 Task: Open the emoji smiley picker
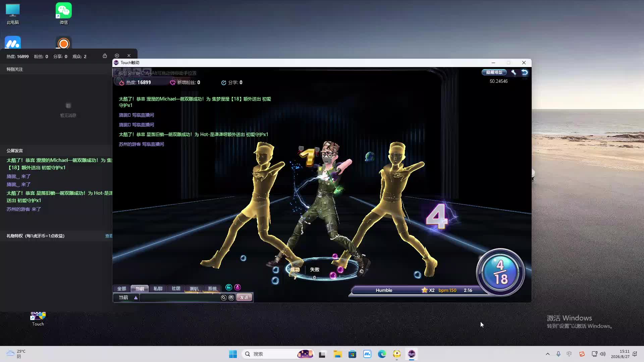231,298
